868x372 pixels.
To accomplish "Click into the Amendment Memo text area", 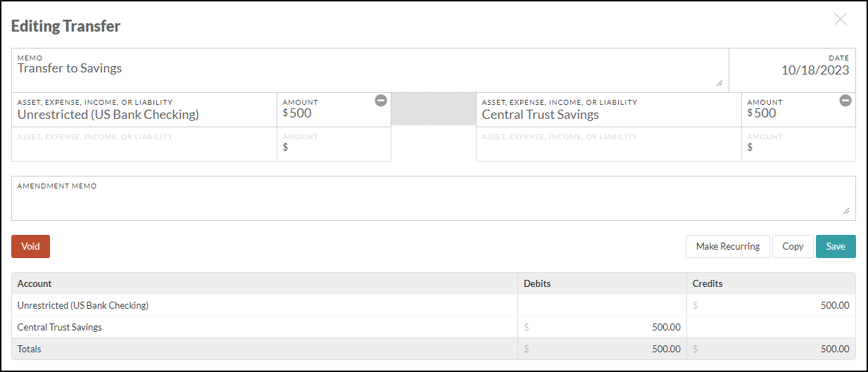I will coord(434,198).
